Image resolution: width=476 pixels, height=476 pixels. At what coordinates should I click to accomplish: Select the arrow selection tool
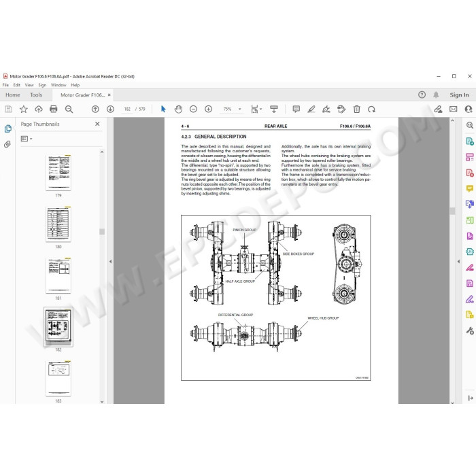pos(163,109)
